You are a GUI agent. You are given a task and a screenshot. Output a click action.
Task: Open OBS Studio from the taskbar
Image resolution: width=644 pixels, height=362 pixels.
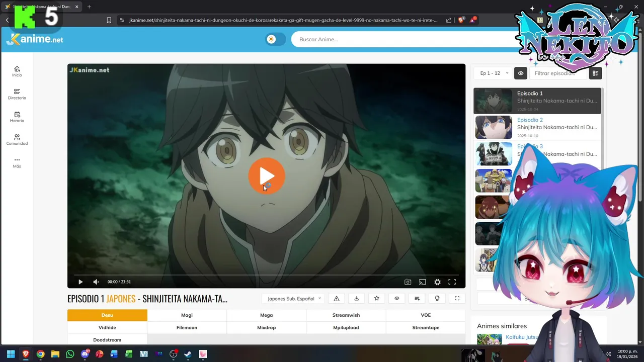174,354
